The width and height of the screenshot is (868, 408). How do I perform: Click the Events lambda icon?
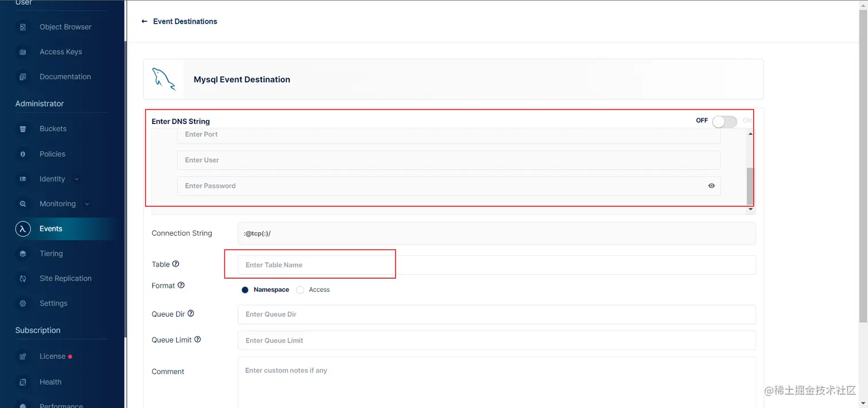pos(23,229)
